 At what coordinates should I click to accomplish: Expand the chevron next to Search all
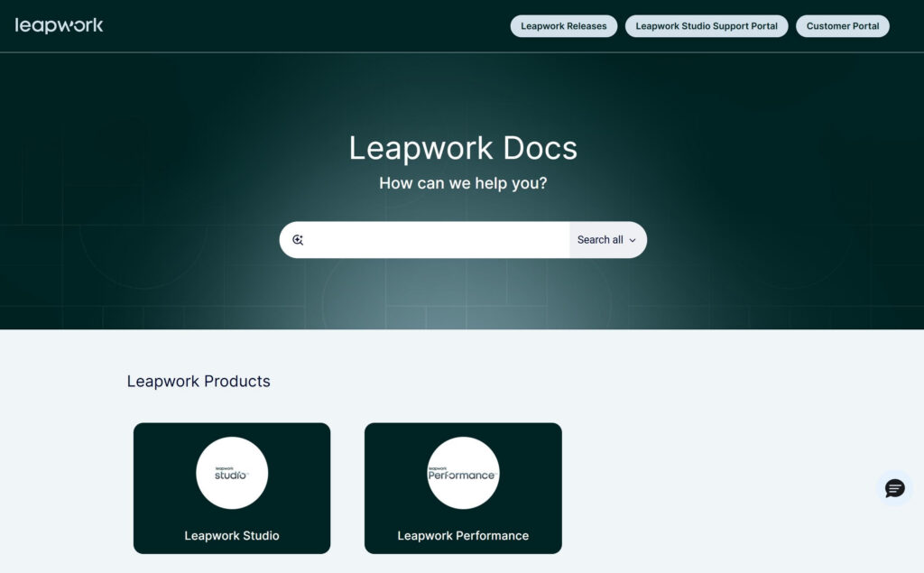(633, 241)
